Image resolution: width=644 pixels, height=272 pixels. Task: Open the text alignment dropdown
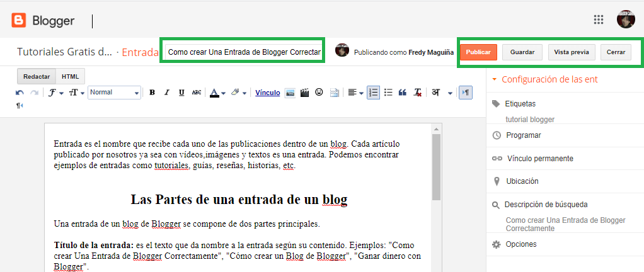click(x=355, y=93)
